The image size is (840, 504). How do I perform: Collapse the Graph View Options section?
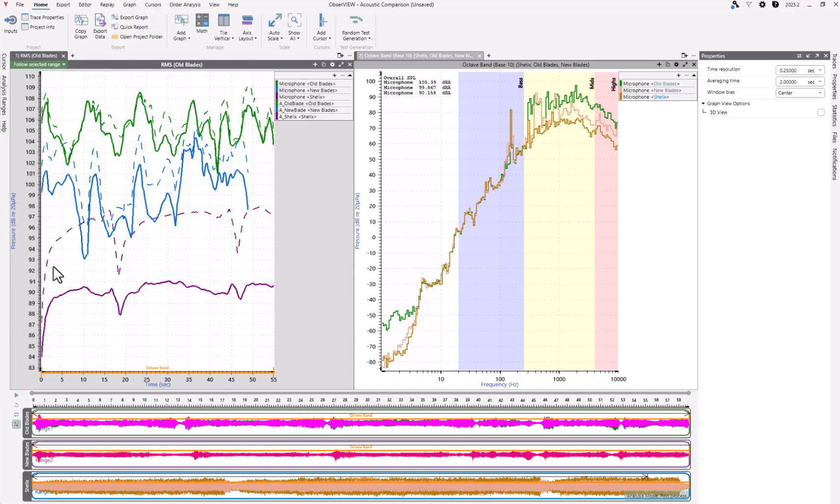click(703, 103)
